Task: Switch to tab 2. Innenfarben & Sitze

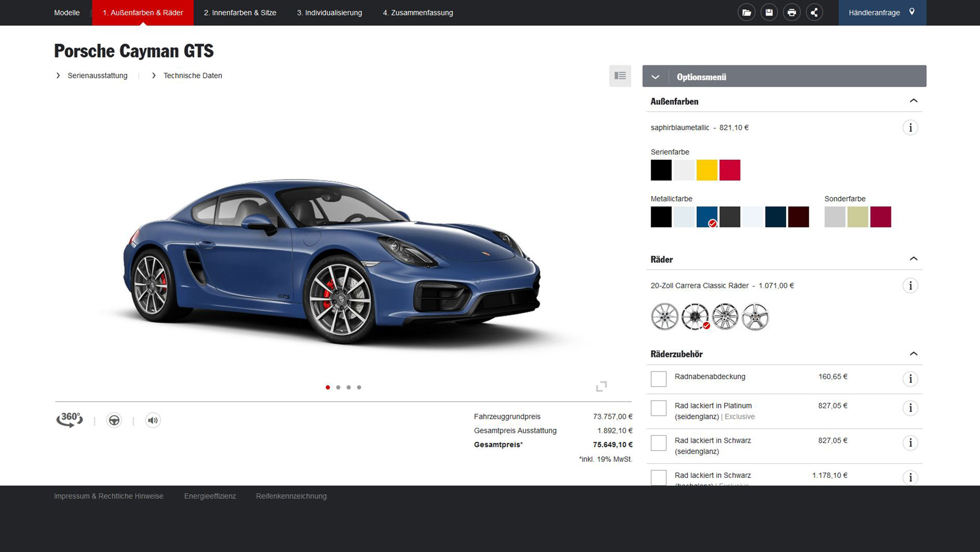Action: (x=240, y=12)
